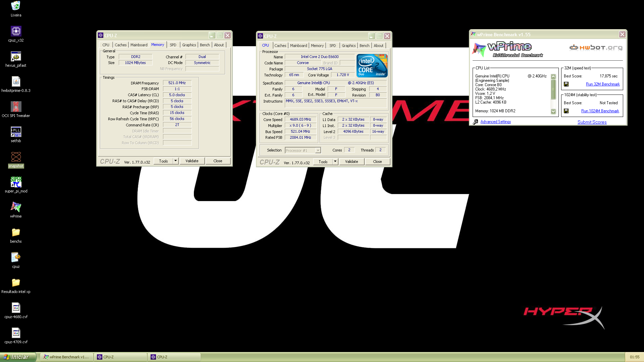Click scroll-down arrow in wPrime CPU List
644x362 pixels.
pyautogui.click(x=553, y=111)
